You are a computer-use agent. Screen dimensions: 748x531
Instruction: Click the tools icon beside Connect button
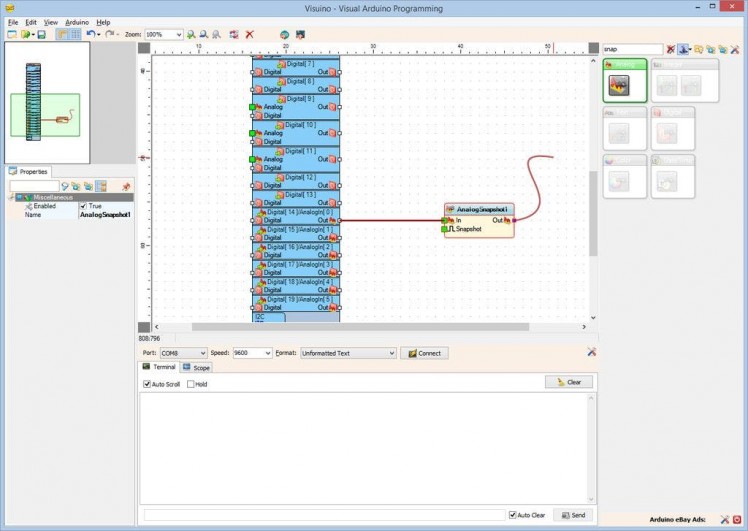[x=592, y=352]
